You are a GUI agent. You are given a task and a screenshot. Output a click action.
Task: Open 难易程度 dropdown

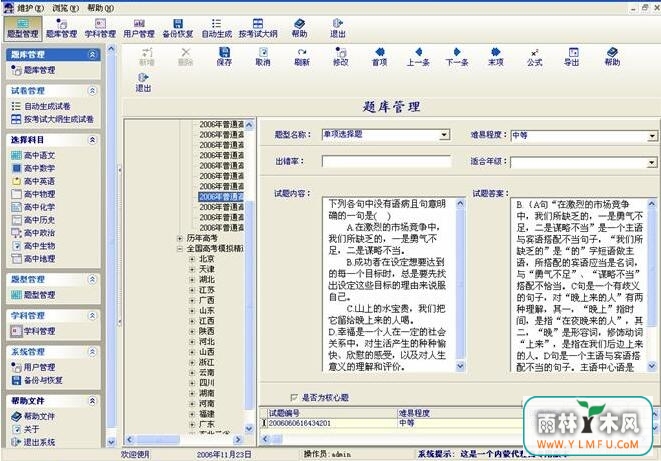pyautogui.click(x=652, y=136)
